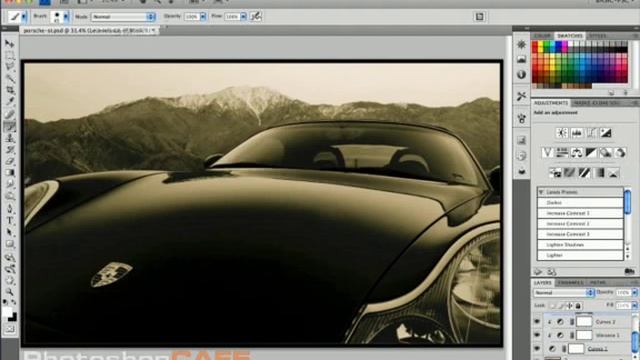The image size is (640, 360).
Task: Add a Selective Color adjustment
Action: pyautogui.click(x=613, y=173)
